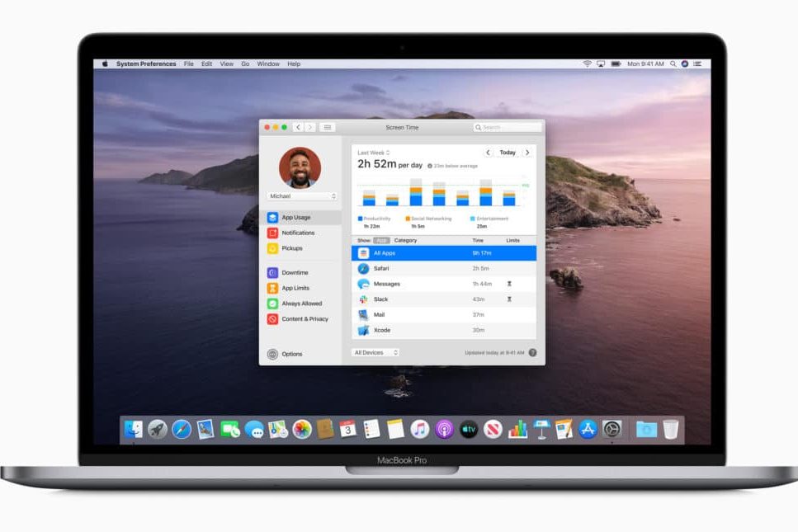Open the Michael profile dropdown
This screenshot has height=532, width=798.
click(x=302, y=196)
